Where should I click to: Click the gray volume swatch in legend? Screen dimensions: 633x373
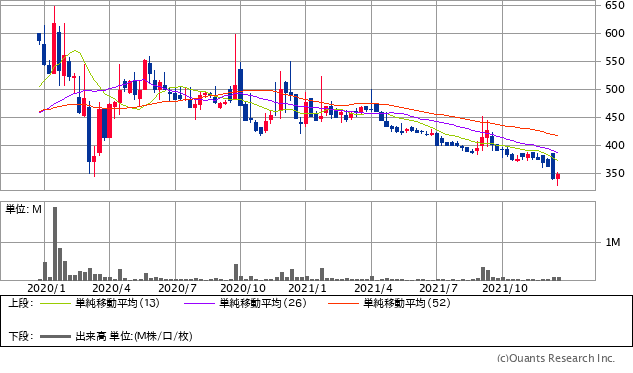point(55,336)
